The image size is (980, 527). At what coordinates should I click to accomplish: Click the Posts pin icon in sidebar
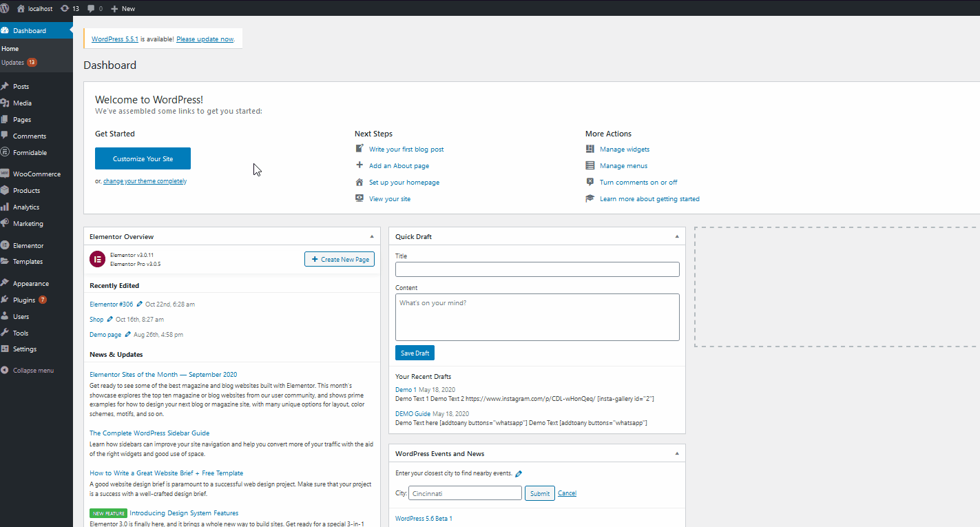[x=5, y=86]
